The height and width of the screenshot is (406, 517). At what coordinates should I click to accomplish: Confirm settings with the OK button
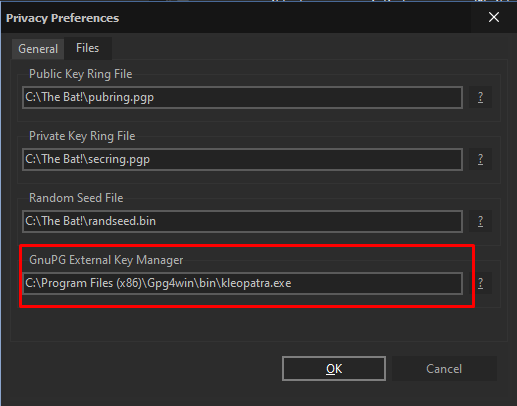334,369
